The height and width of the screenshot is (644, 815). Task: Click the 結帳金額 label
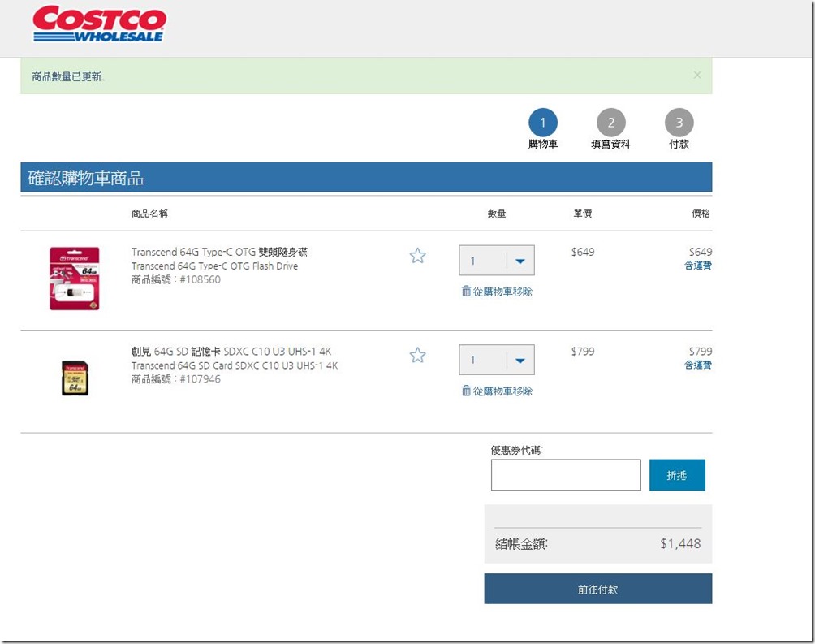click(x=521, y=544)
